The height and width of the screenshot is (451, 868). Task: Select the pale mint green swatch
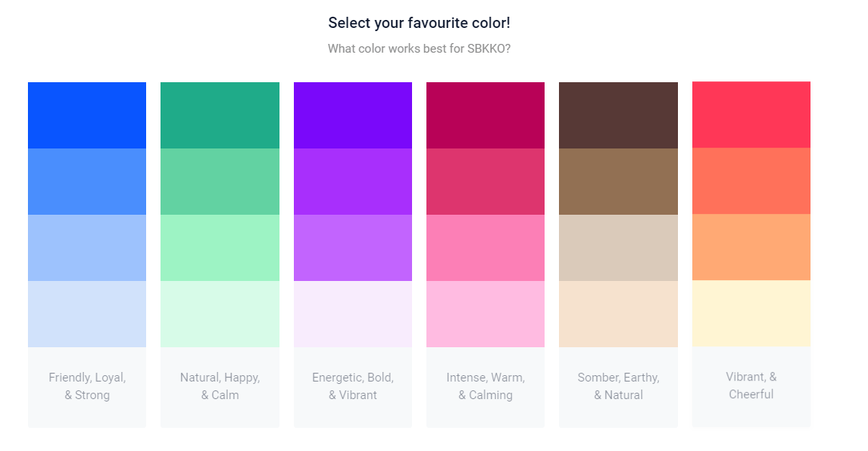(x=220, y=314)
